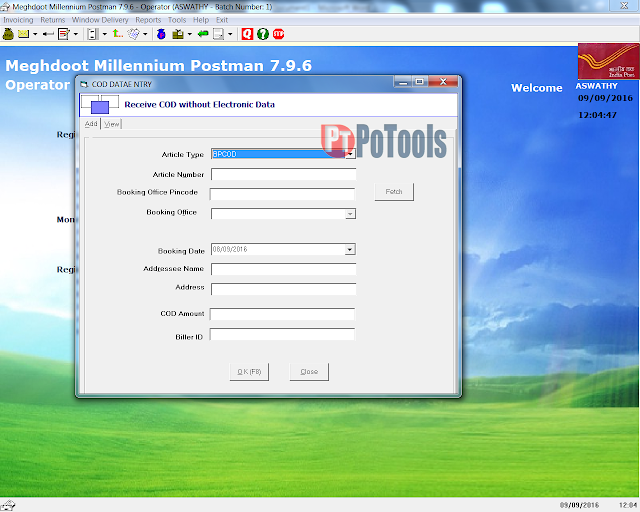Maximize the COD DATAE NTRY dialog
Image resolution: width=640 pixels, height=512 pixels.
pos(419,82)
